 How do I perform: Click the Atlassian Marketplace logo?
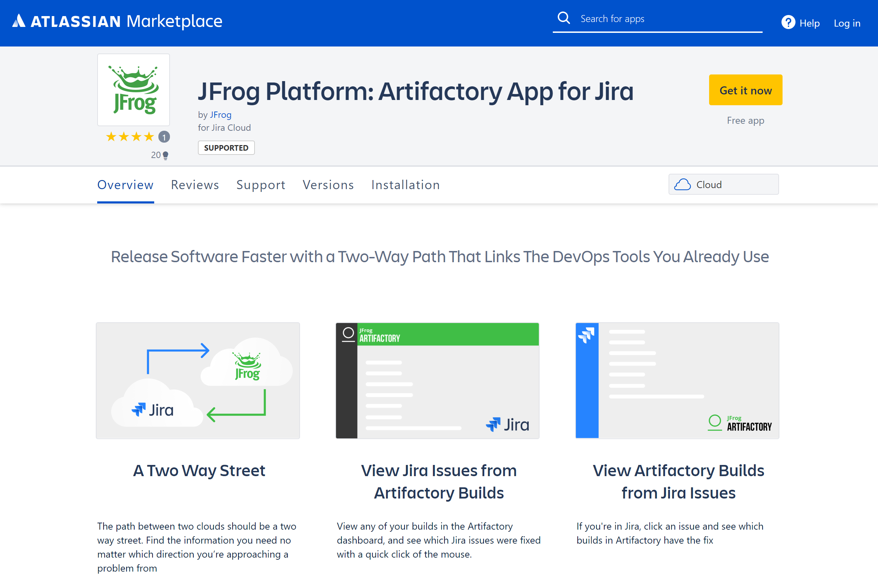117,21
